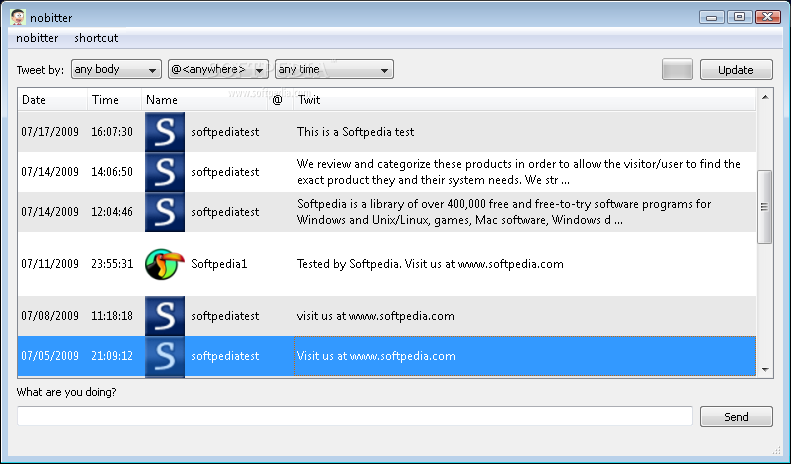Viewport: 791px width, 464px height.
Task: Click softpediatest avatar in 11:18:18 row
Action: pyautogui.click(x=165, y=316)
